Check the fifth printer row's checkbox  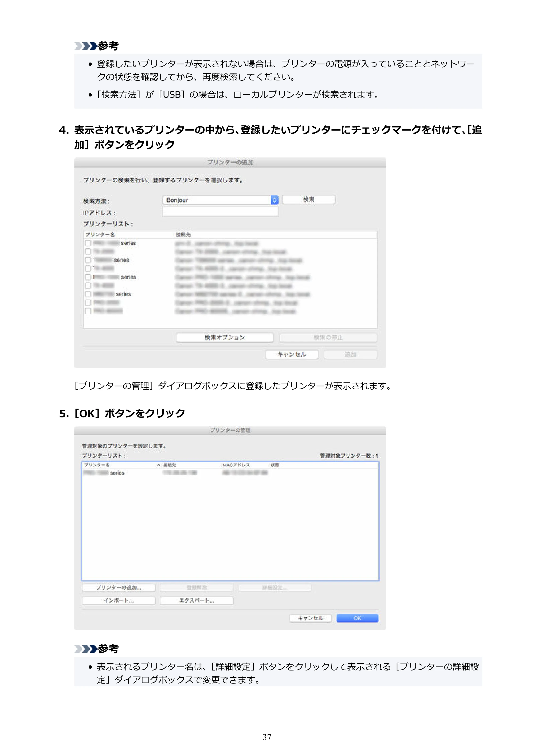[x=88, y=277]
